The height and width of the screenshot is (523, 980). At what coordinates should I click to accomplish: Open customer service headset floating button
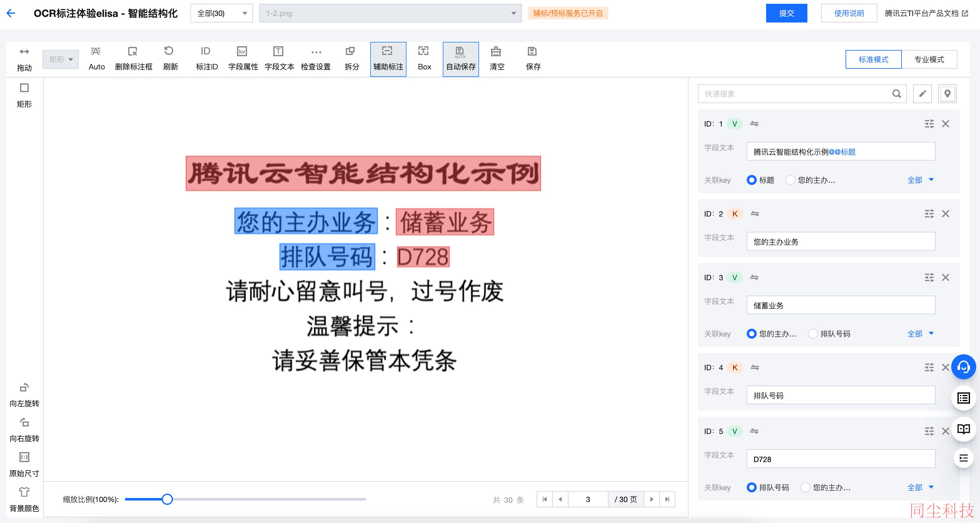coord(963,367)
